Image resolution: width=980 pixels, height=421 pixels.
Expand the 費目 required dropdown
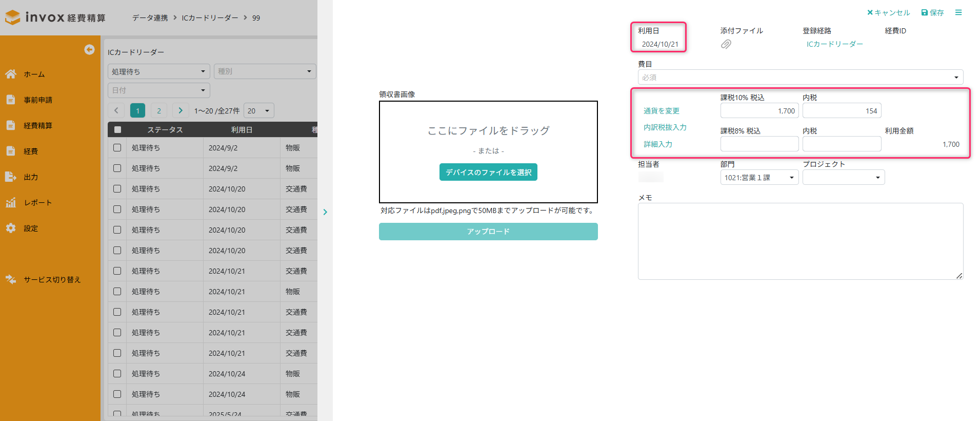tap(800, 78)
